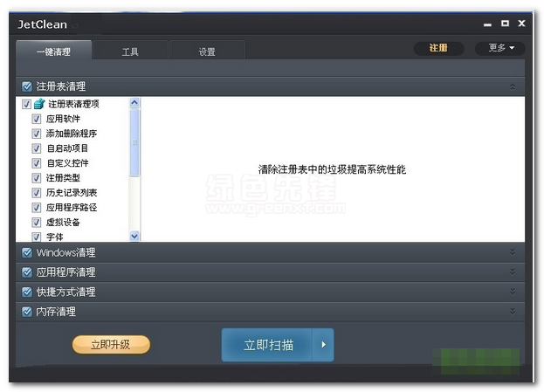Toggle the 内存清理 section checkbox
This screenshot has width=544, height=392.
point(27,312)
